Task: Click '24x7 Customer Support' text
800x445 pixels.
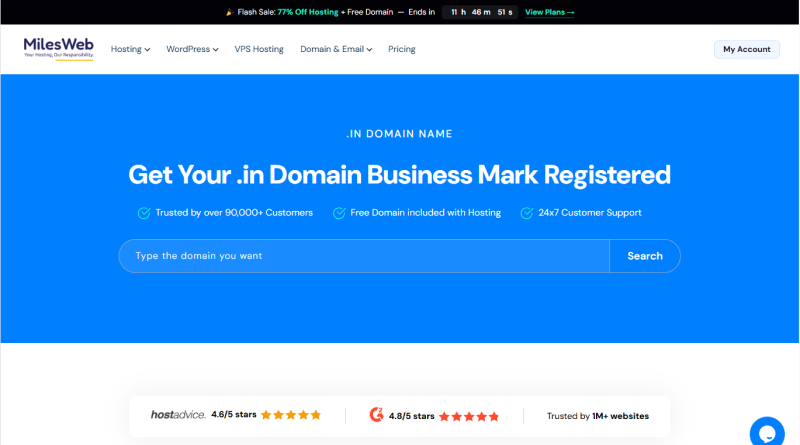Action: (590, 213)
